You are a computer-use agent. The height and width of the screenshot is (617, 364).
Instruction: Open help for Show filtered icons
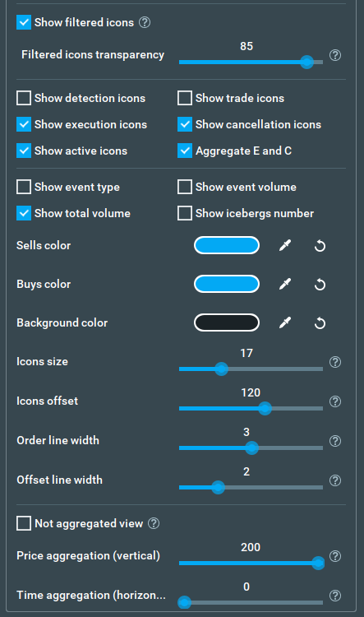point(145,22)
